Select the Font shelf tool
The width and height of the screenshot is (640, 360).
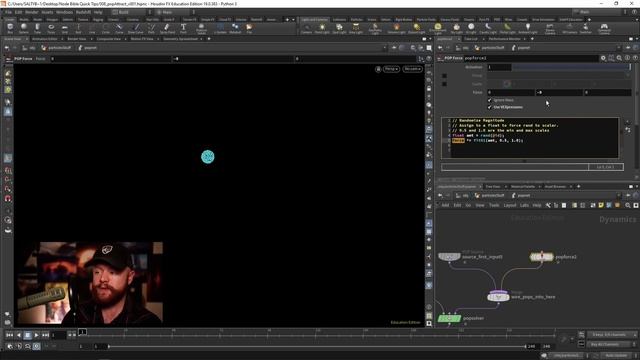coord(183,28)
